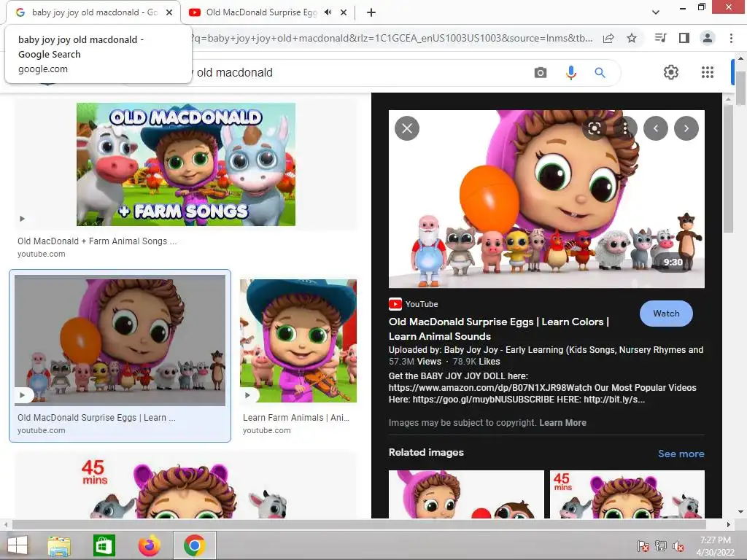747x560 pixels.
Task: Search by image with camera icon
Action: 541,73
